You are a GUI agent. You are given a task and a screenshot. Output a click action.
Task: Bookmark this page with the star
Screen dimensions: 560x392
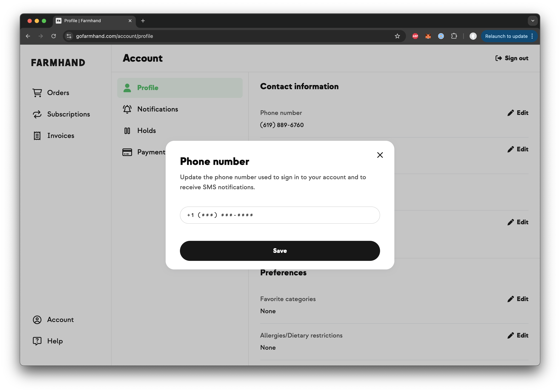pyautogui.click(x=397, y=36)
